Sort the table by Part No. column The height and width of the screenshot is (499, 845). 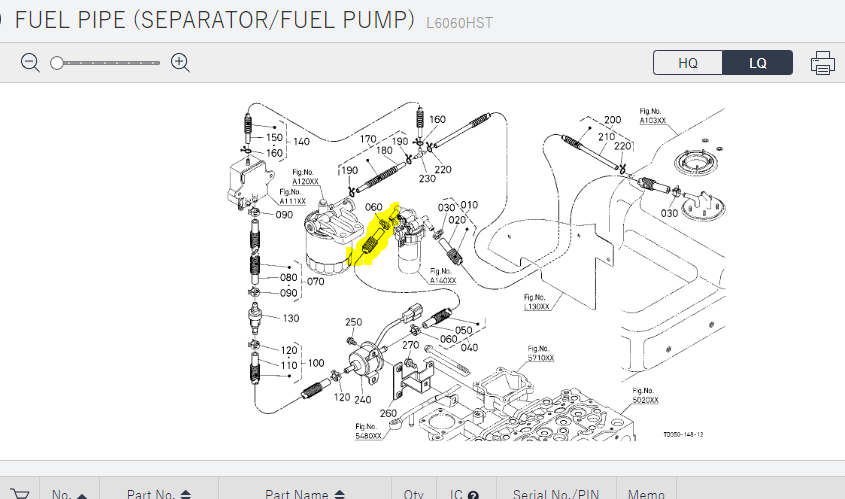(x=158, y=494)
